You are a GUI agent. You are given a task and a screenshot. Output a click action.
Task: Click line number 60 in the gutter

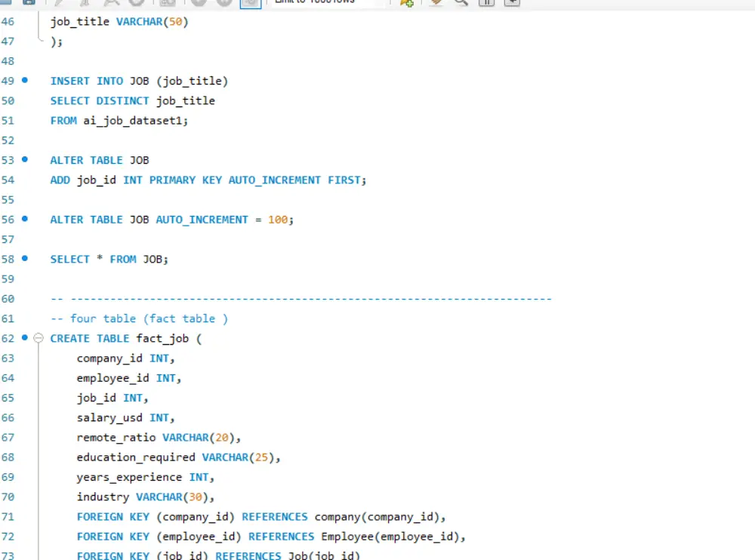click(8, 299)
